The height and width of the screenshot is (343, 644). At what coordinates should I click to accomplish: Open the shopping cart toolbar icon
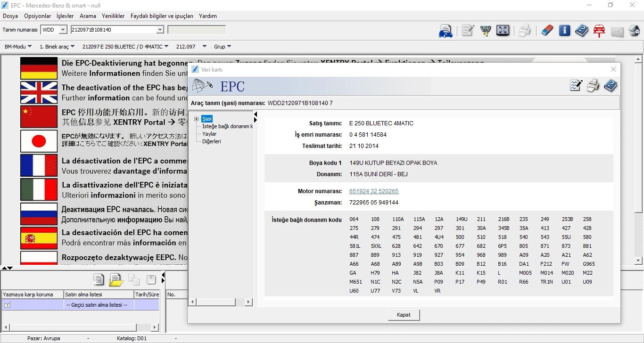click(x=486, y=31)
